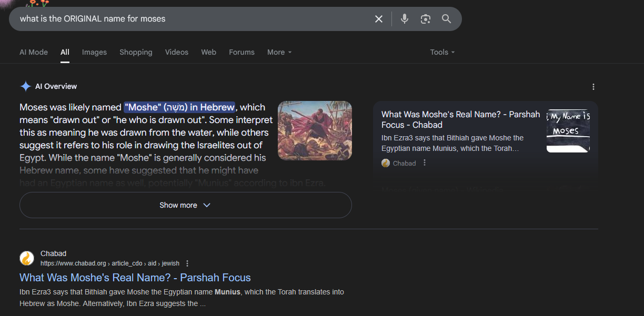Open the 'What Was Moshe's Real Name?' blue result link
The width and height of the screenshot is (644, 316).
135,278
